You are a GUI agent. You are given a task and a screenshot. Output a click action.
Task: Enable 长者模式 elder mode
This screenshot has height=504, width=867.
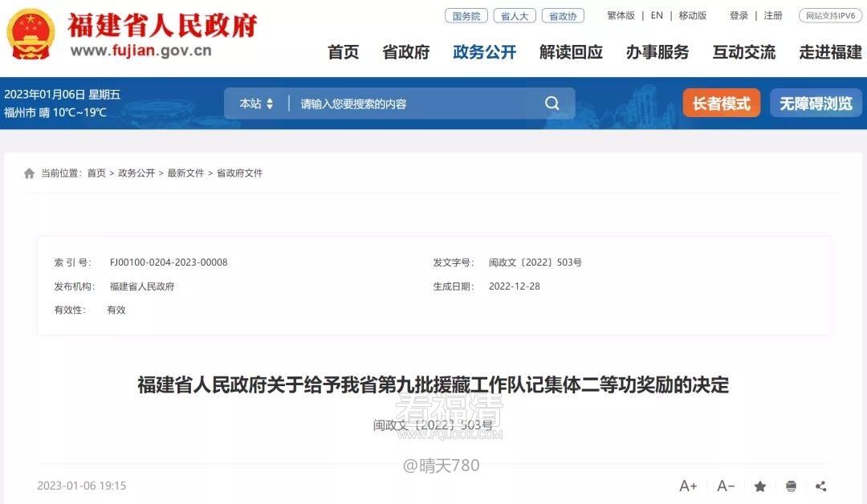click(721, 104)
